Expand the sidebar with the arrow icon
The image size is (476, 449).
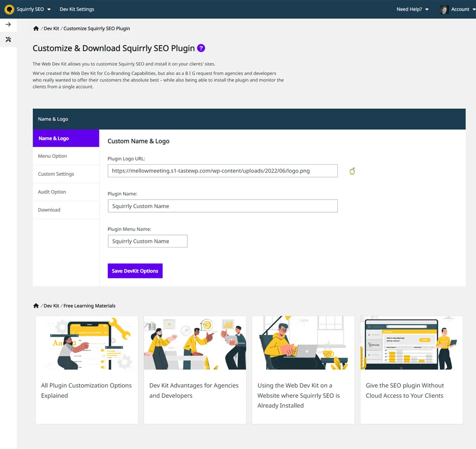pyautogui.click(x=8, y=24)
